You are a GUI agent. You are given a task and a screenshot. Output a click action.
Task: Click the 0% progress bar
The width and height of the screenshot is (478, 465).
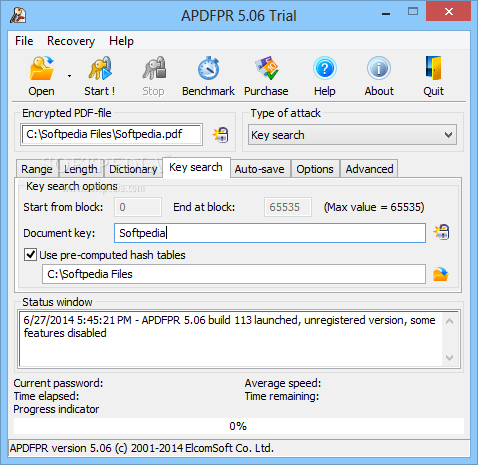click(x=239, y=426)
